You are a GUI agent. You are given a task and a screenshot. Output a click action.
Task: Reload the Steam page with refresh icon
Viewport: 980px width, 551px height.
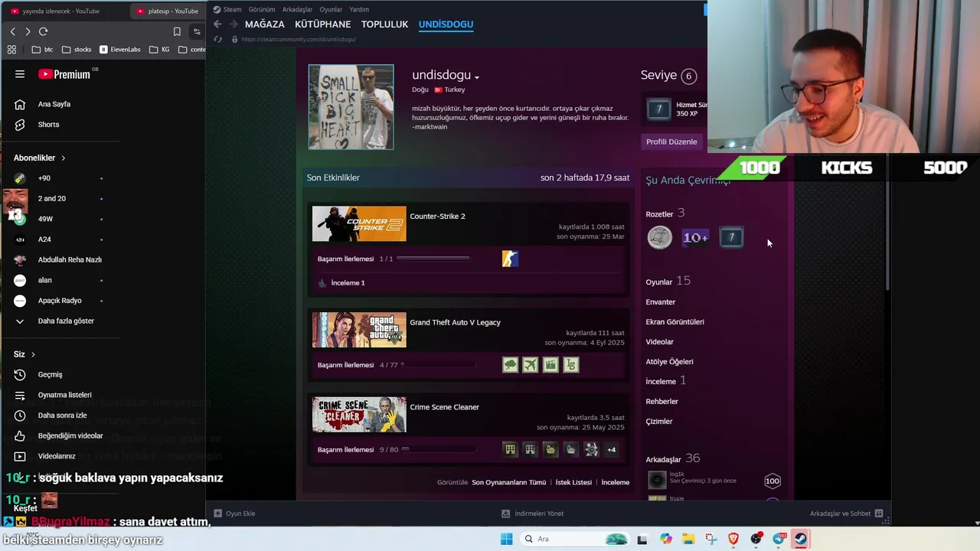point(218,39)
